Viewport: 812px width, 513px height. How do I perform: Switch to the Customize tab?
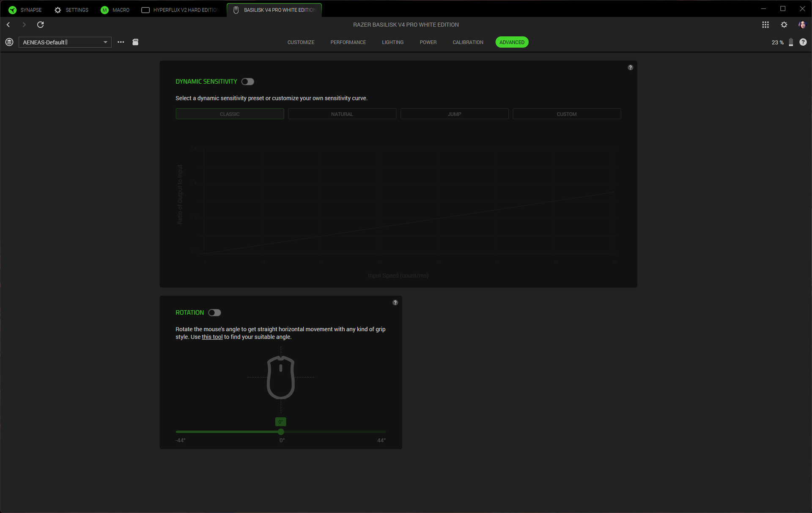(301, 42)
